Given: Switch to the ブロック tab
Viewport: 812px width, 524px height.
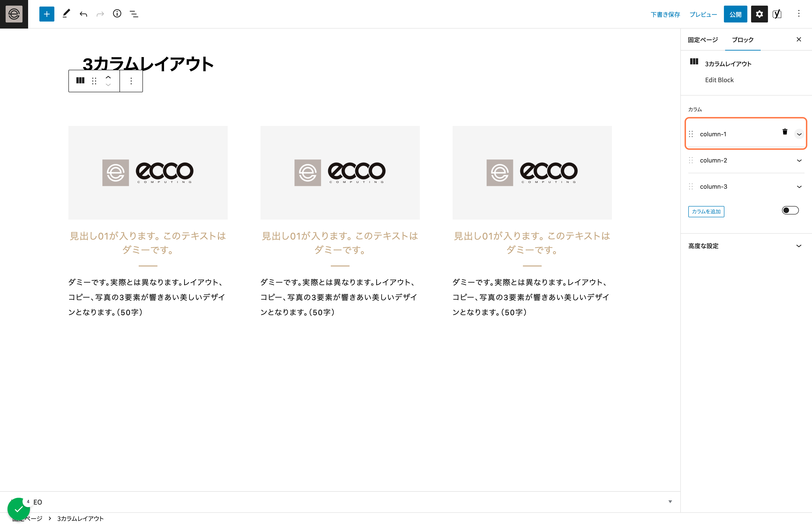Looking at the screenshot, I should coord(743,40).
